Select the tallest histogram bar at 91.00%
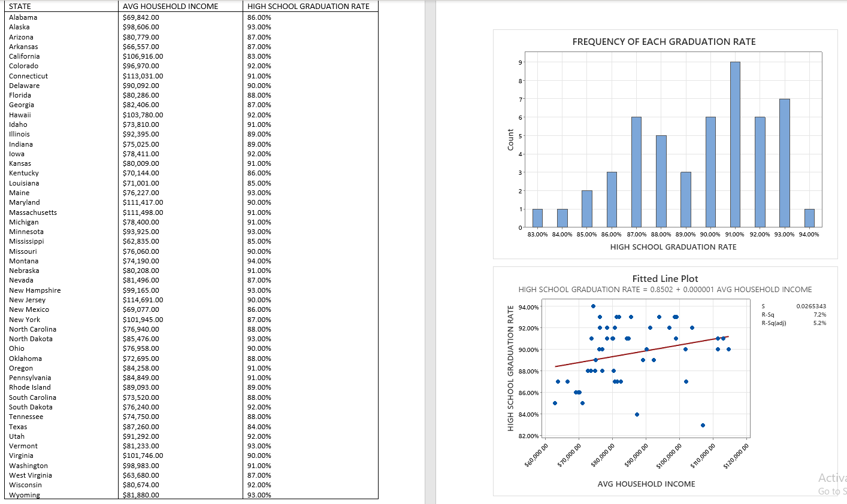Screen dimensions: 847x504 coord(735,144)
